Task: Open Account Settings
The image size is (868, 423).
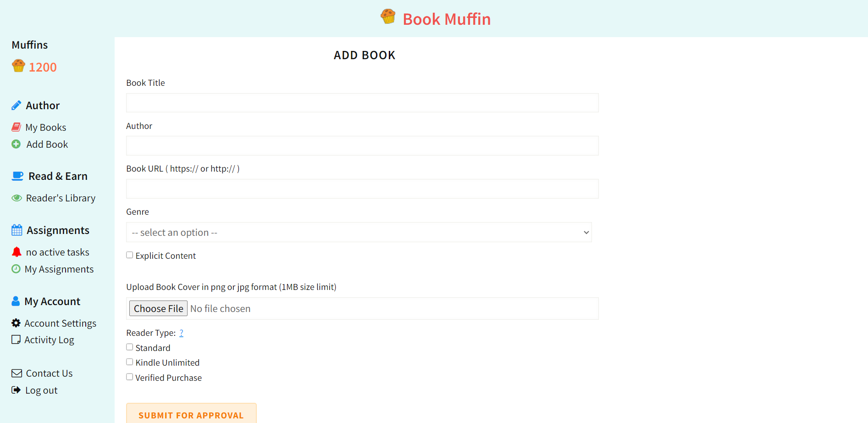Action: tap(61, 323)
